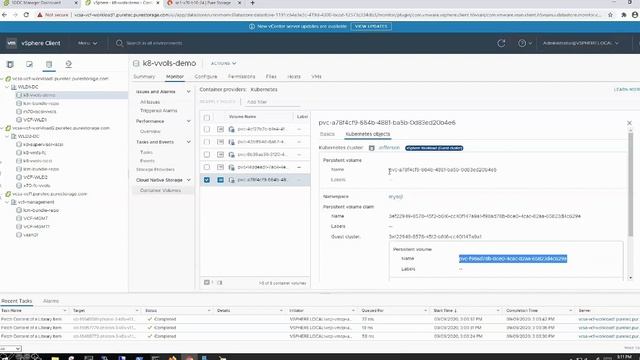Collapse the Performance section
The width and height of the screenshot is (640, 360).
(189, 121)
